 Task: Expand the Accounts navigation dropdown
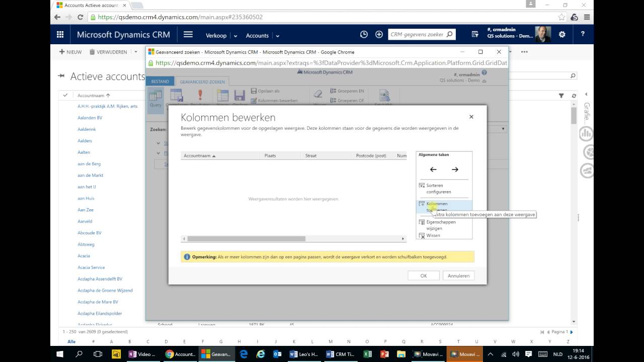[277, 36]
